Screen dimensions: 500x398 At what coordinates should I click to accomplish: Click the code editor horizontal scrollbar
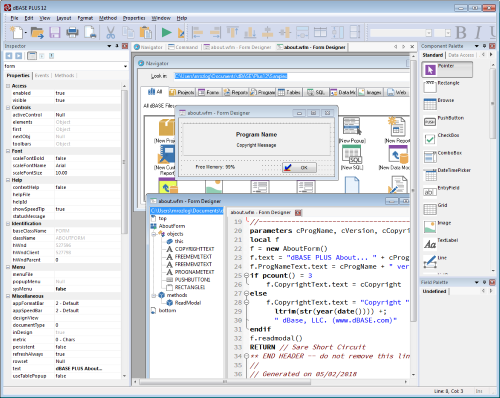[x=225, y=382]
